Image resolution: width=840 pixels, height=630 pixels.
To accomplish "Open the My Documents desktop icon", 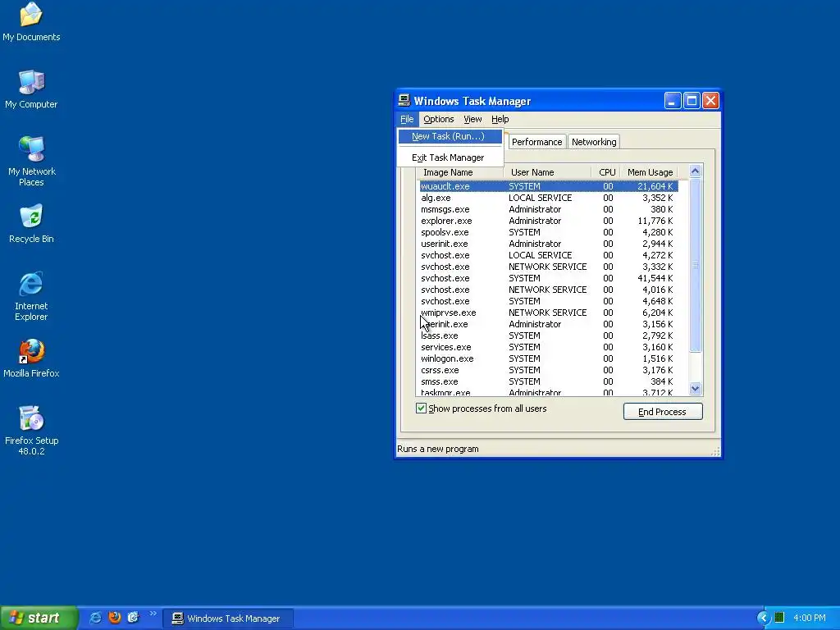I will (x=31, y=21).
